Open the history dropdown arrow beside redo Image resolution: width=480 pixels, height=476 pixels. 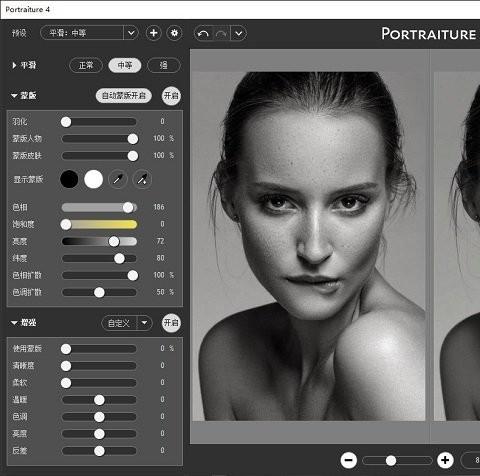[x=239, y=33]
